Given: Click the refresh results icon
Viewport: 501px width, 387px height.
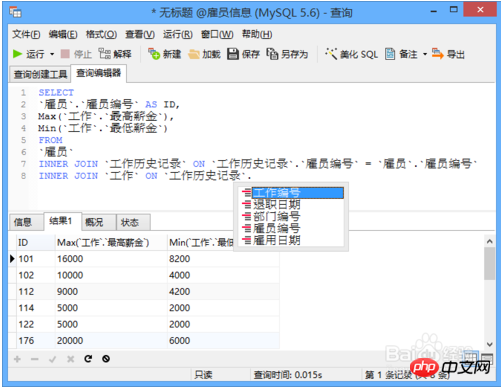Looking at the screenshot, I should pyautogui.click(x=88, y=359).
